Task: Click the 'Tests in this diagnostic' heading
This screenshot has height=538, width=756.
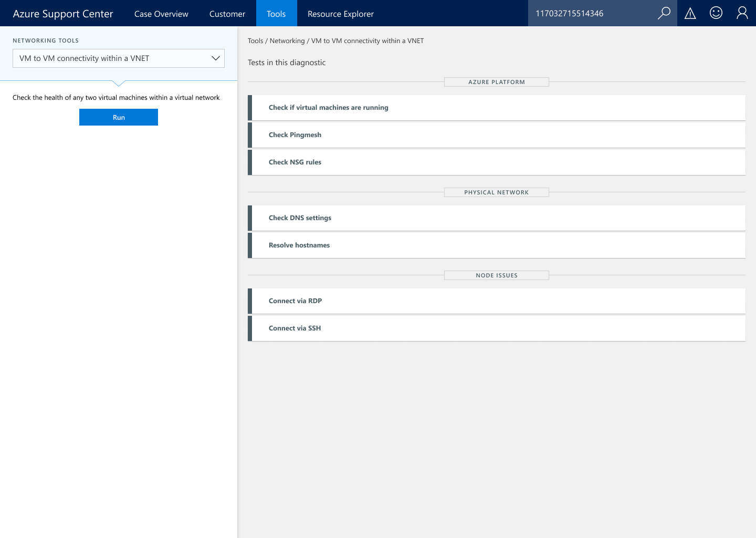Action: click(x=287, y=63)
